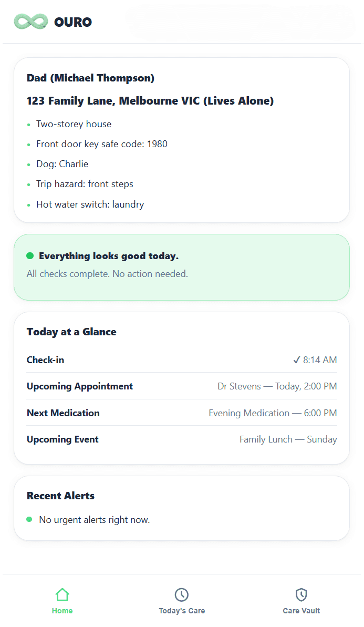Screen dimensions: 364x627
Task: Click the green dot next to 'No urgent alerts'
Action: (29, 519)
